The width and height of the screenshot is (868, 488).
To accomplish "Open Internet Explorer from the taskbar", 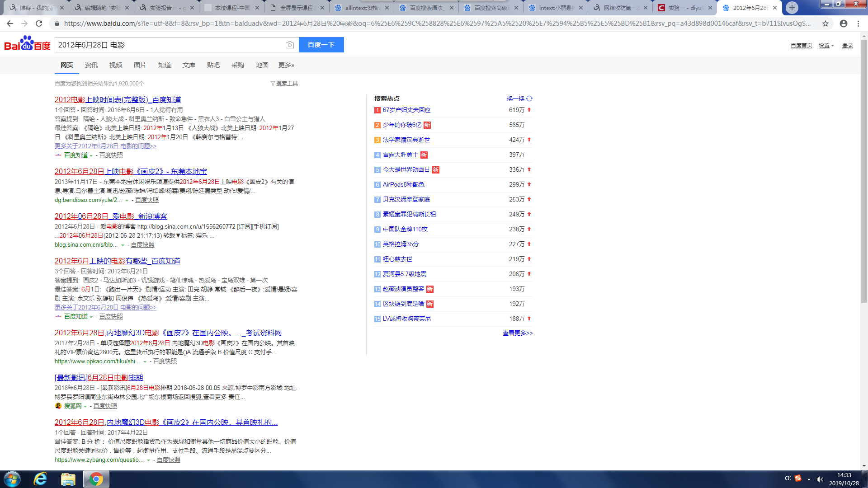I will pyautogui.click(x=41, y=479).
